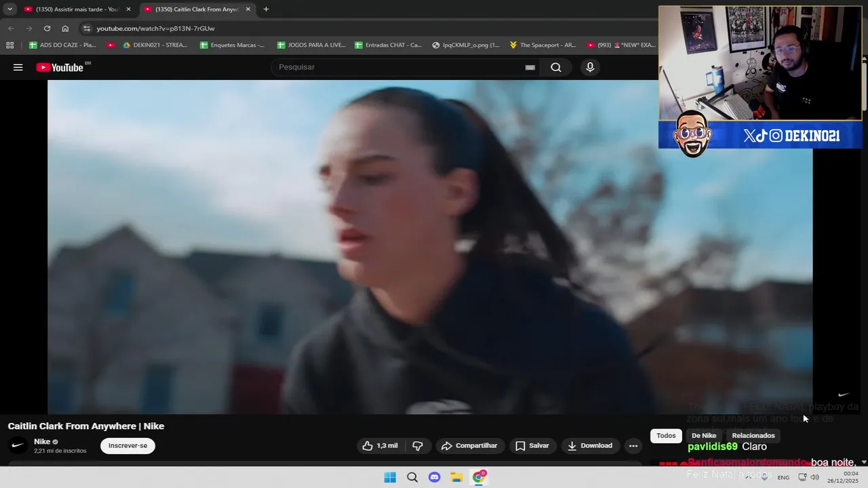Image resolution: width=868 pixels, height=488 pixels.
Task: Select the Todos filter chip
Action: (x=666, y=436)
